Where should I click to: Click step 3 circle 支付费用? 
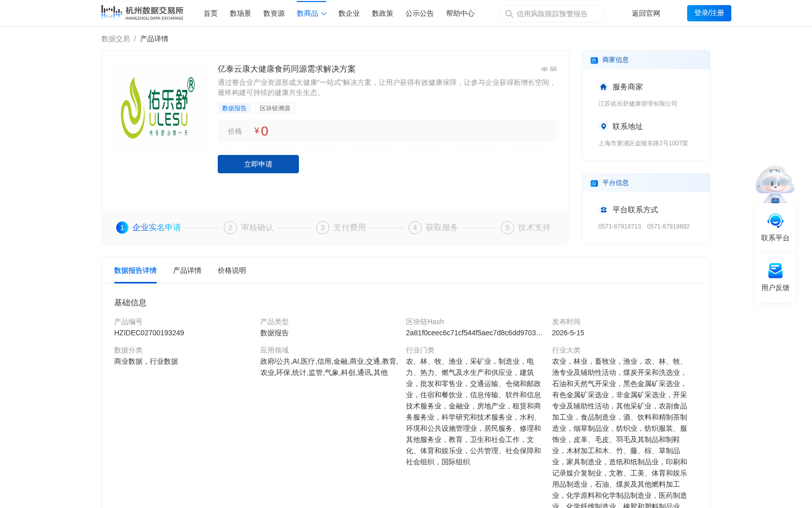(323, 228)
